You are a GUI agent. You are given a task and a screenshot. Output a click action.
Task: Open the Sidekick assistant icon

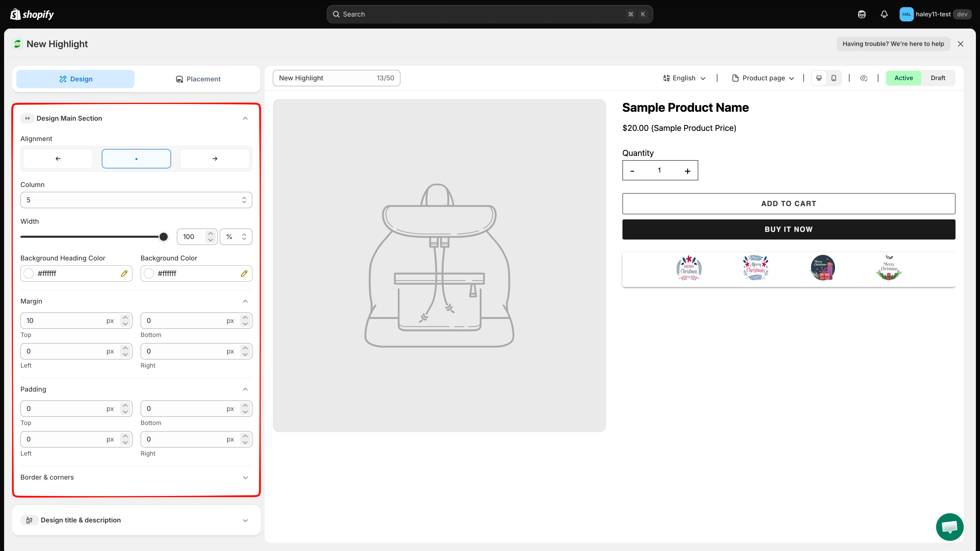862,15
